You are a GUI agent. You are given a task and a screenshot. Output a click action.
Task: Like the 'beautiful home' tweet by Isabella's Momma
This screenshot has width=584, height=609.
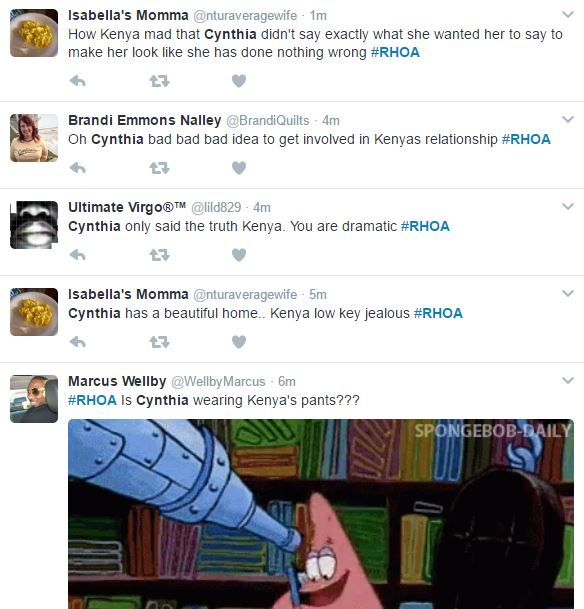click(239, 342)
